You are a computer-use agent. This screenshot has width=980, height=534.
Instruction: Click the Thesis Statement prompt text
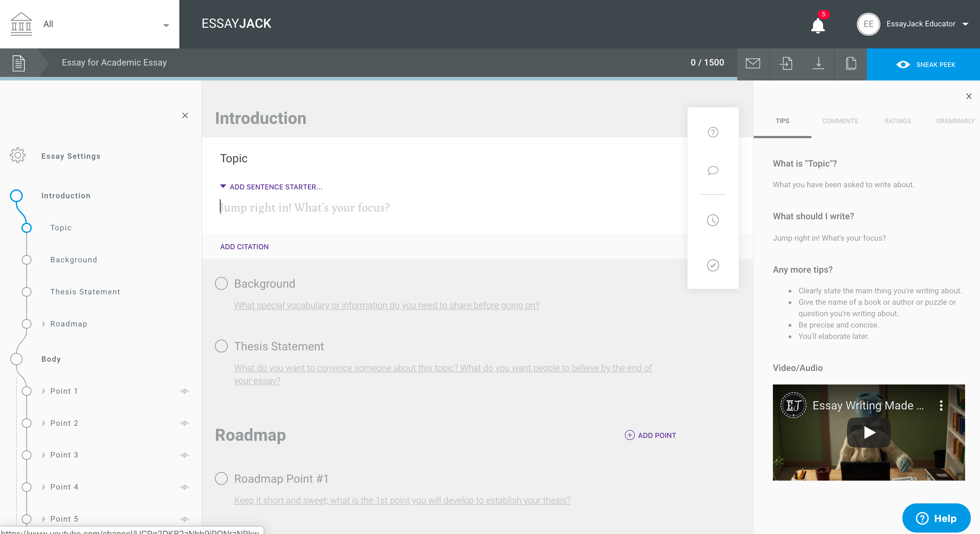[x=443, y=374]
